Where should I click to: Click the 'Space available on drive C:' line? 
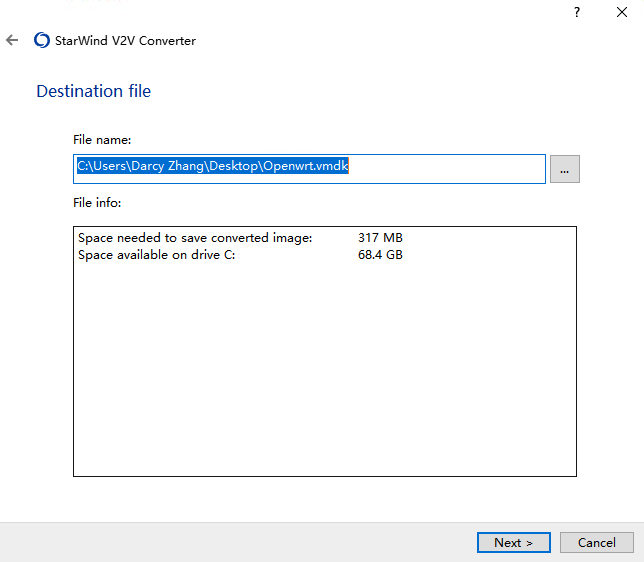tap(156, 255)
